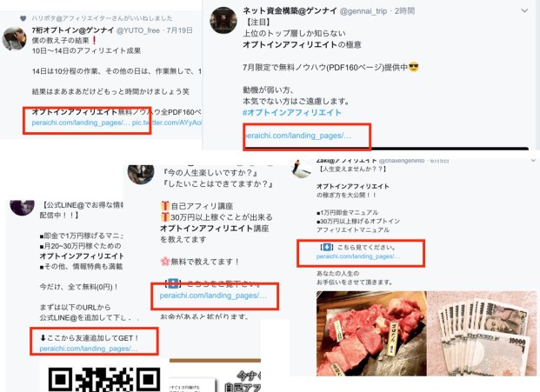Open peraichi link under ここから友達追加してGET
The height and width of the screenshot is (392, 540).
pos(89,349)
